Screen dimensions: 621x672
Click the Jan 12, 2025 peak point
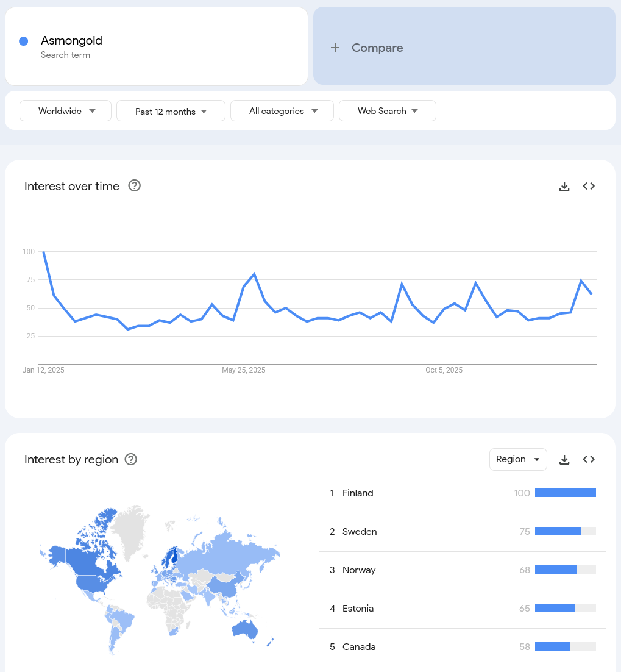(x=43, y=252)
